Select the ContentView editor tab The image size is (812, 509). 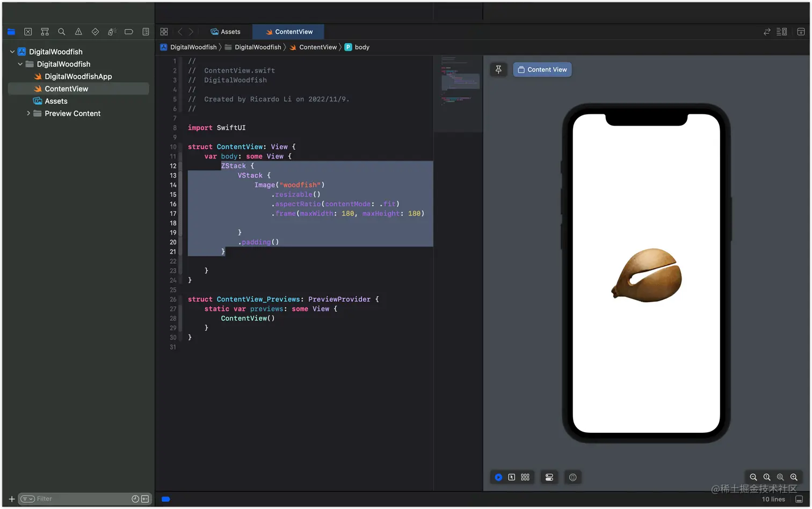click(289, 32)
